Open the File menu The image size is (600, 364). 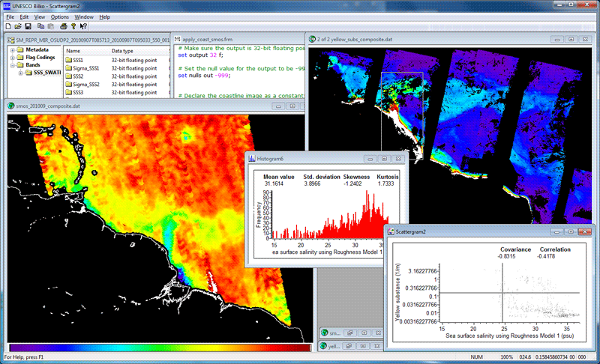10,16
